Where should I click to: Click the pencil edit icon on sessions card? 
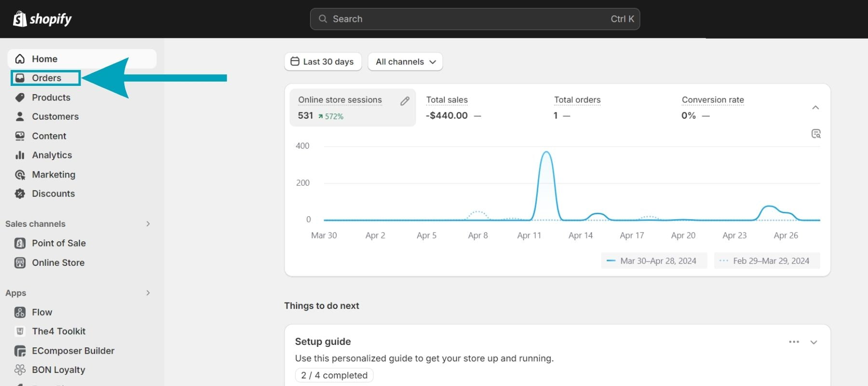pos(405,101)
